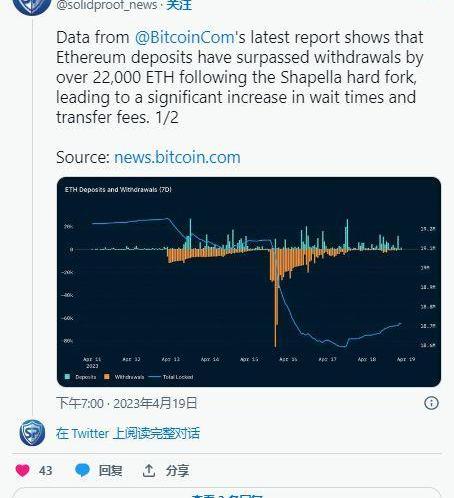The image size is (454, 498).
Task: Click the share upload arrow icon
Action: point(149,470)
